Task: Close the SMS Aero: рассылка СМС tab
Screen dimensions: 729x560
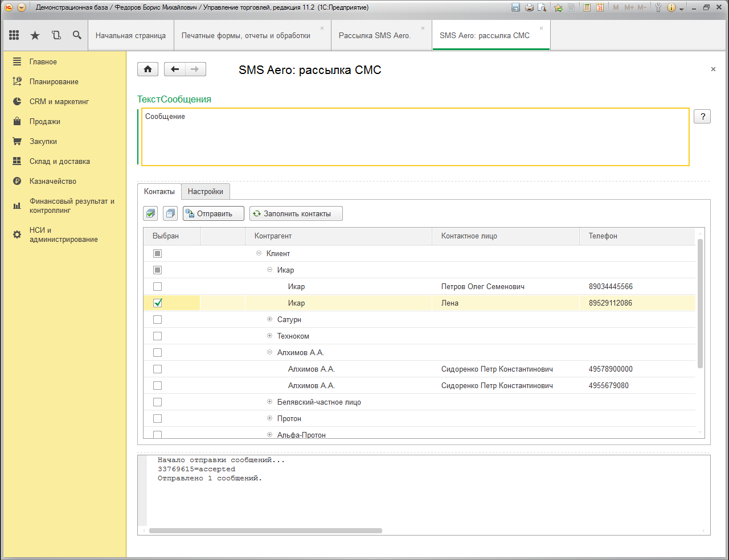Action: (x=541, y=28)
